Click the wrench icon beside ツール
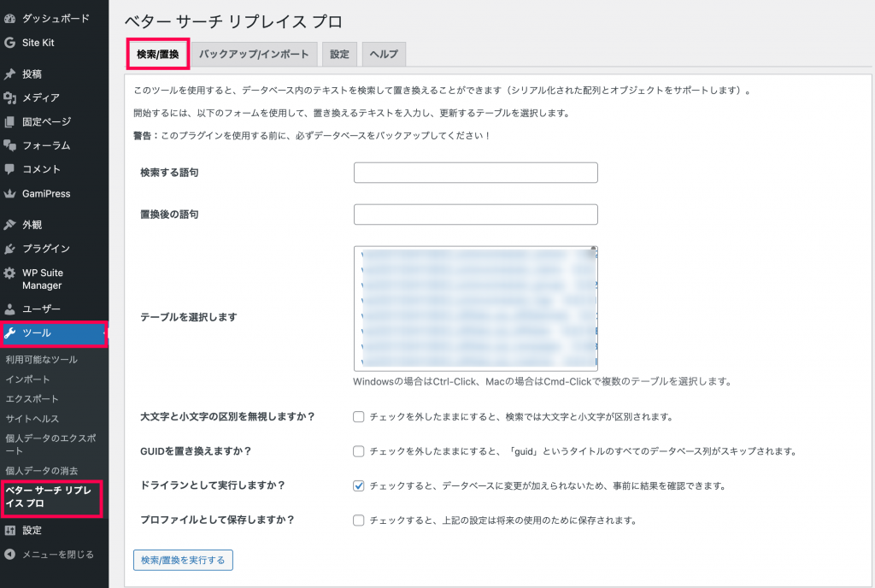The image size is (875, 588). tap(9, 333)
